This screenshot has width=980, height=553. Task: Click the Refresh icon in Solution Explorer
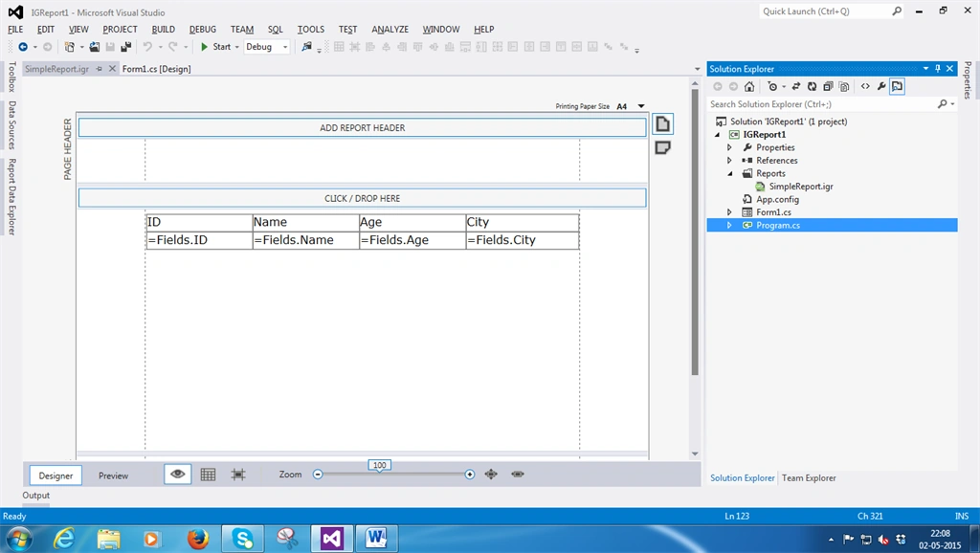pyautogui.click(x=812, y=87)
